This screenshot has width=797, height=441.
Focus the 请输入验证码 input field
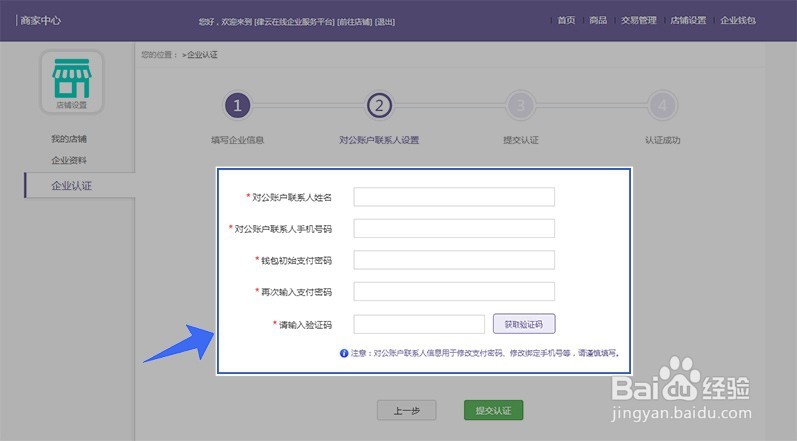[x=419, y=324]
